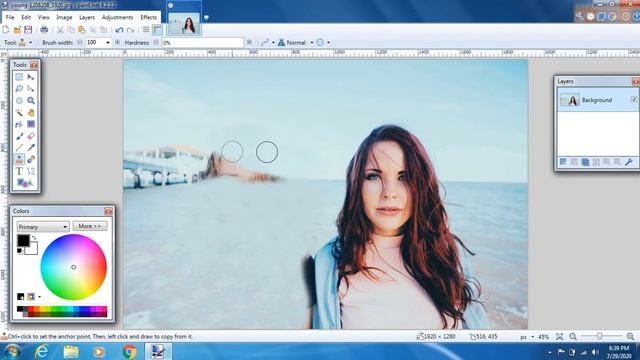Viewport: 640px width, 360px height.
Task: Open the Adjustments menu
Action: [x=118, y=17]
